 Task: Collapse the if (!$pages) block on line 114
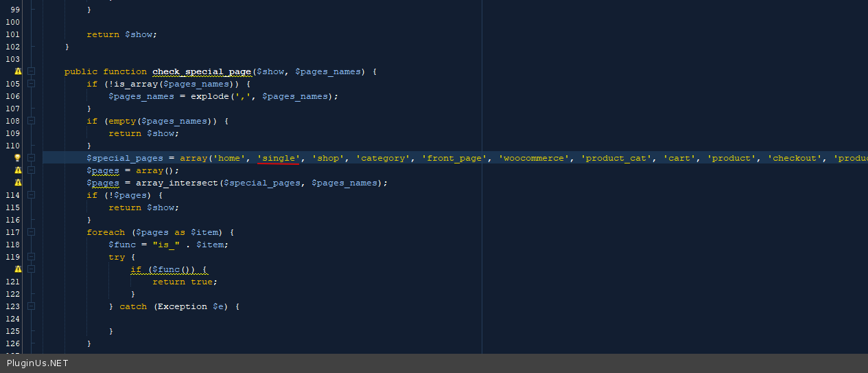tap(32, 195)
